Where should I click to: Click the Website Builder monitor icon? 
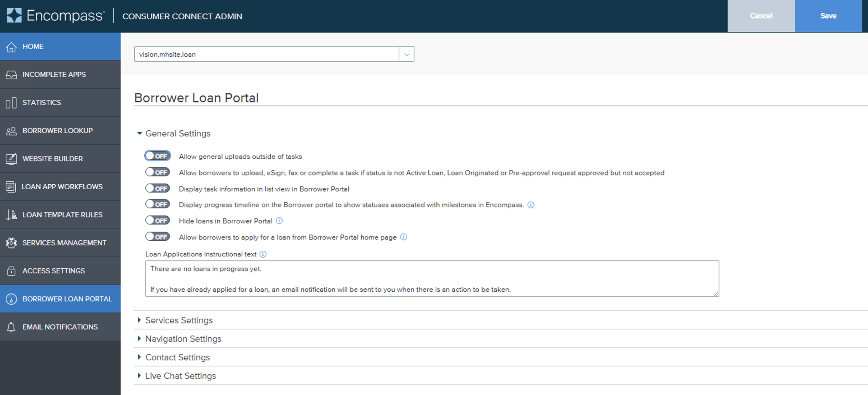tap(11, 159)
